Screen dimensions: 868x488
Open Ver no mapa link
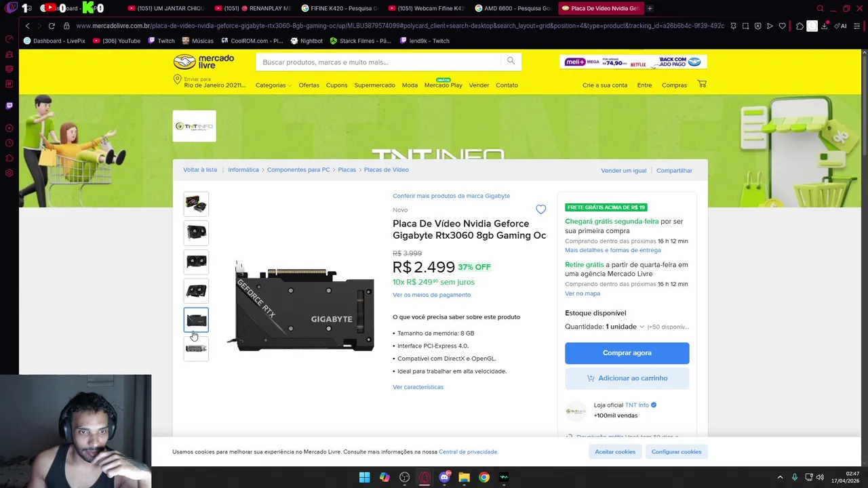pyautogui.click(x=583, y=293)
